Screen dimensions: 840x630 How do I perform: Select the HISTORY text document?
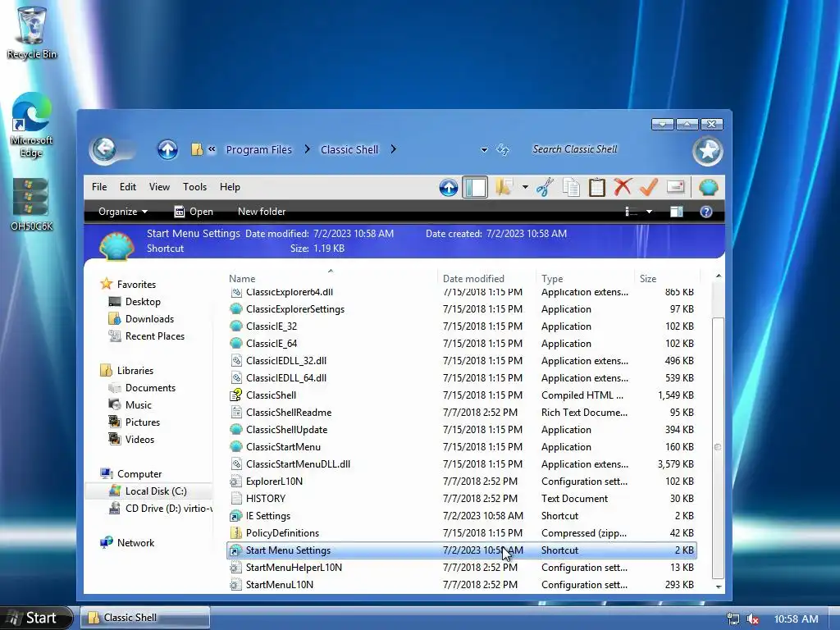462,498
